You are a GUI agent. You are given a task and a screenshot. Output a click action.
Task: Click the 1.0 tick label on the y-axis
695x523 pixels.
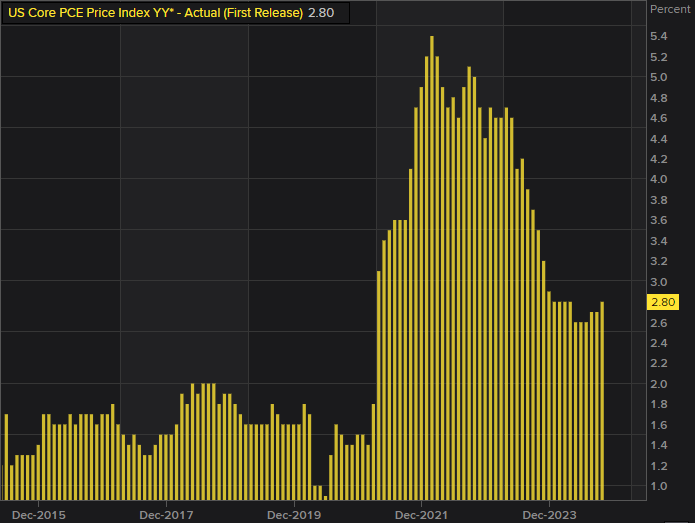pyautogui.click(x=659, y=487)
